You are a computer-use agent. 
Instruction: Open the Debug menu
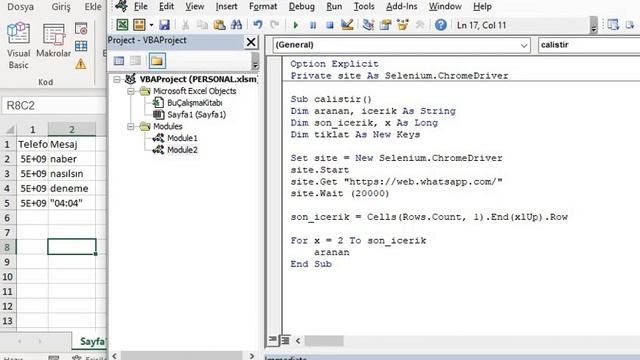pos(302,7)
